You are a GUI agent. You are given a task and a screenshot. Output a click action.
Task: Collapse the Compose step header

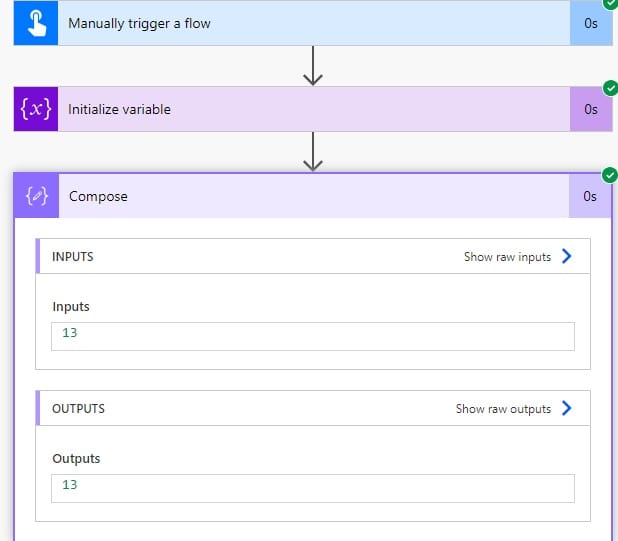pyautogui.click(x=313, y=196)
